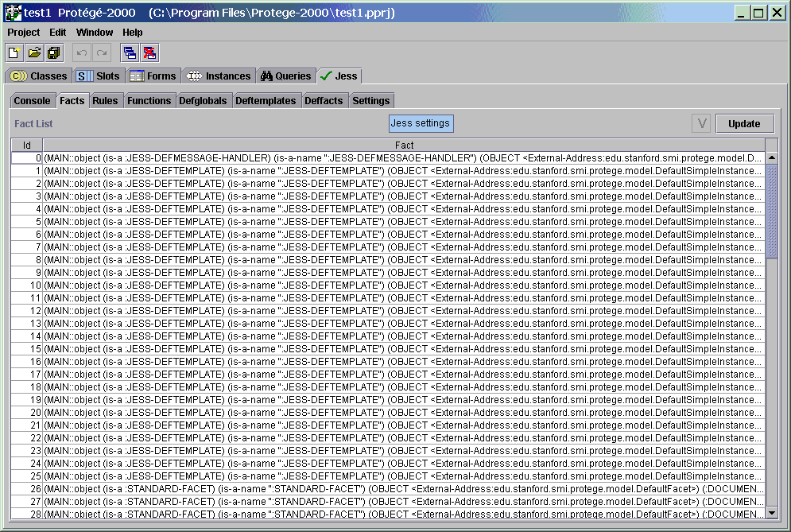
Task: Select fact row with Id 1
Action: [x=389, y=171]
